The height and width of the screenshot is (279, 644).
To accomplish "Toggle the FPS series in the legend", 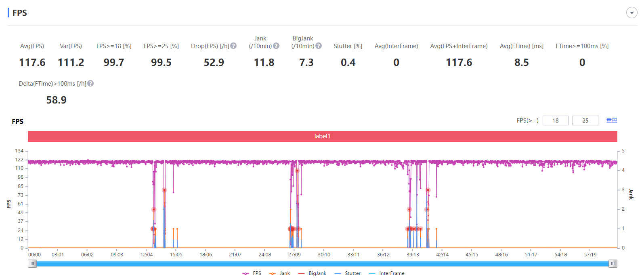I will [x=252, y=273].
